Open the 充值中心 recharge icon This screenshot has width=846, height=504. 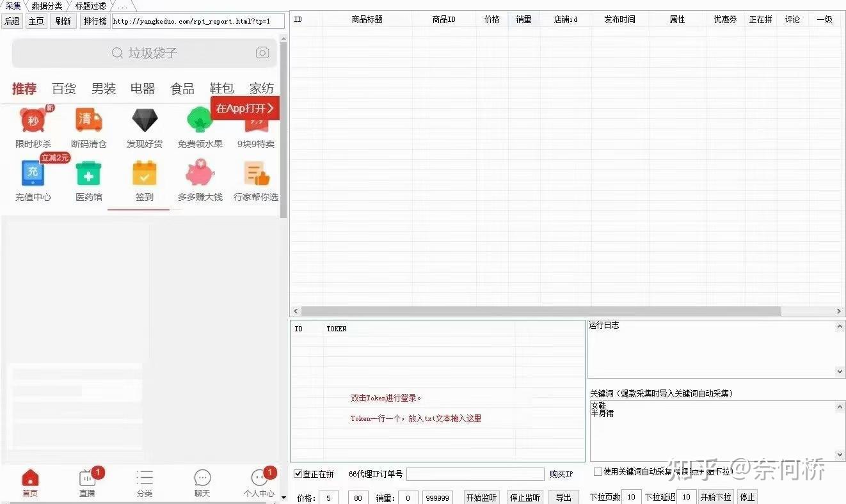(33, 173)
